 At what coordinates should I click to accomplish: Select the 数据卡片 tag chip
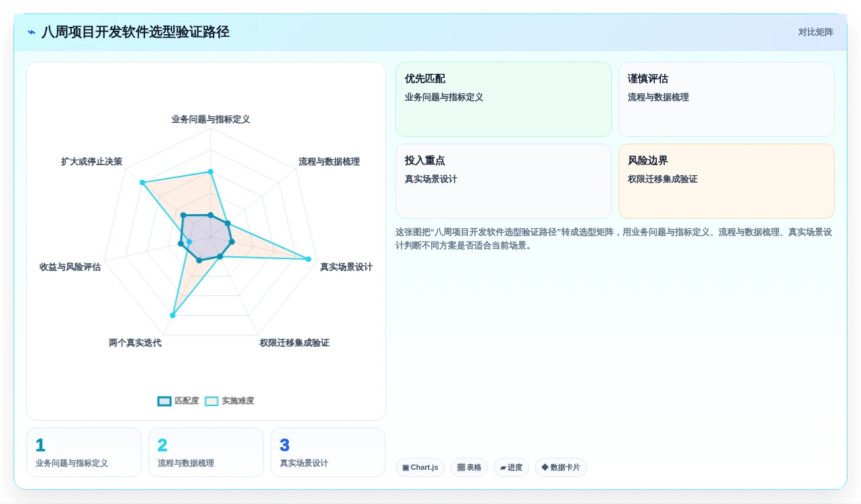561,467
